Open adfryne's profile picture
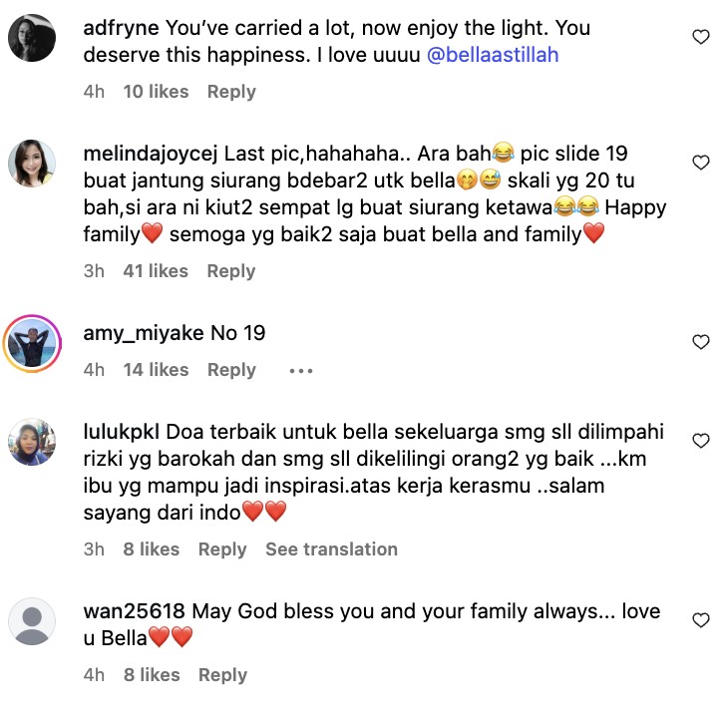Viewport: 728px width, 724px height. (x=32, y=38)
